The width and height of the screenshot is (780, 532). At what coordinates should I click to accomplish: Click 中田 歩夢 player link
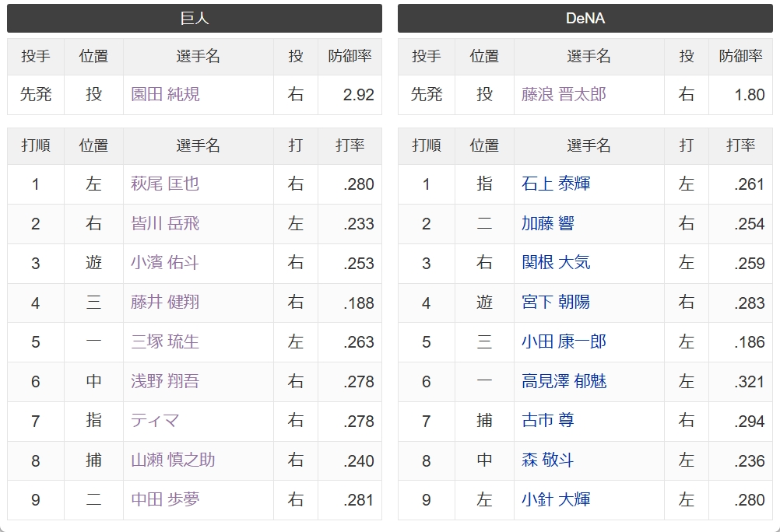165,499
